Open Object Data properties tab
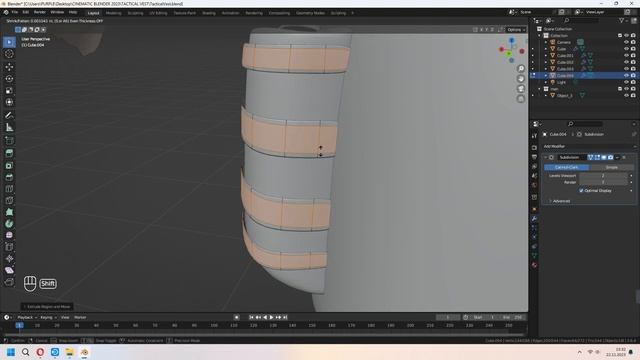640x360 pixels. click(534, 256)
